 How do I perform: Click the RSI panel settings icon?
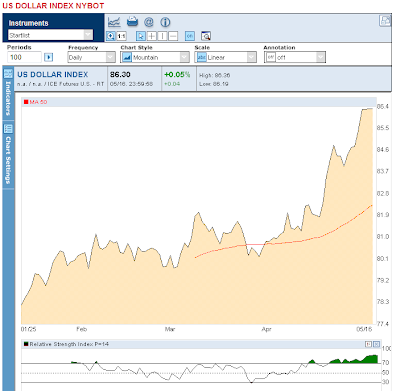pos(369,344)
